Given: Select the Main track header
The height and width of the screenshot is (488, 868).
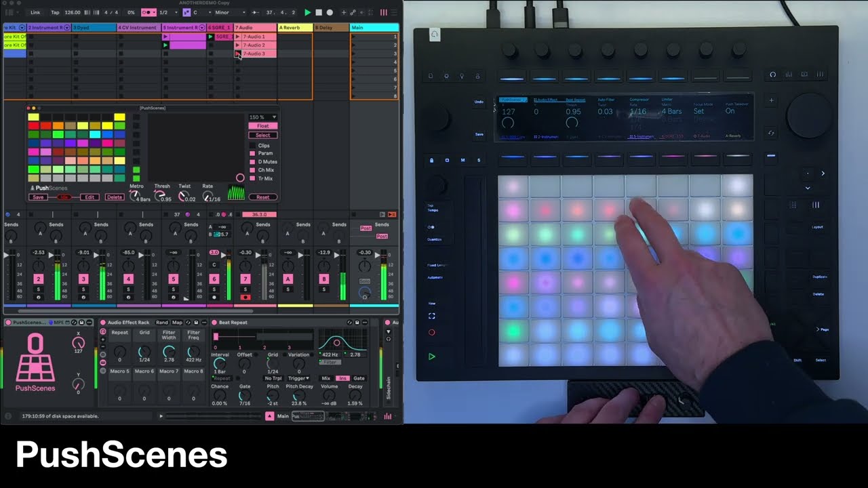Looking at the screenshot, I should click(x=374, y=28).
